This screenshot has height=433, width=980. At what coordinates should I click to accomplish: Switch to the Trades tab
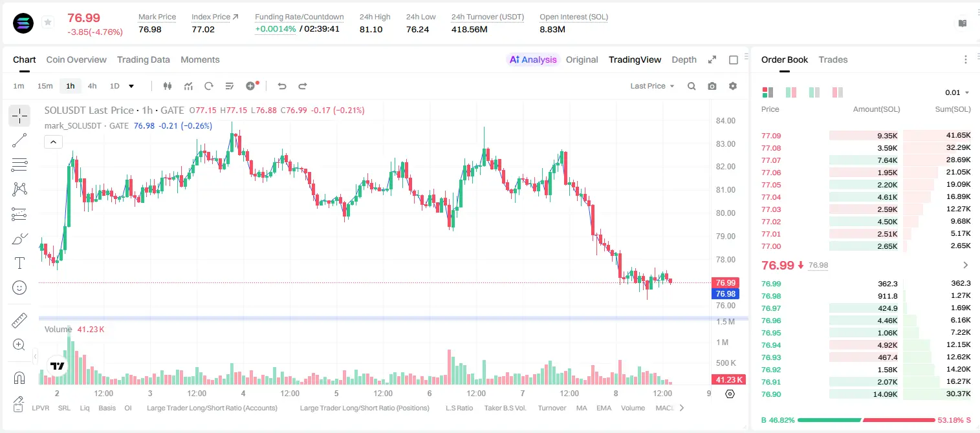click(833, 59)
